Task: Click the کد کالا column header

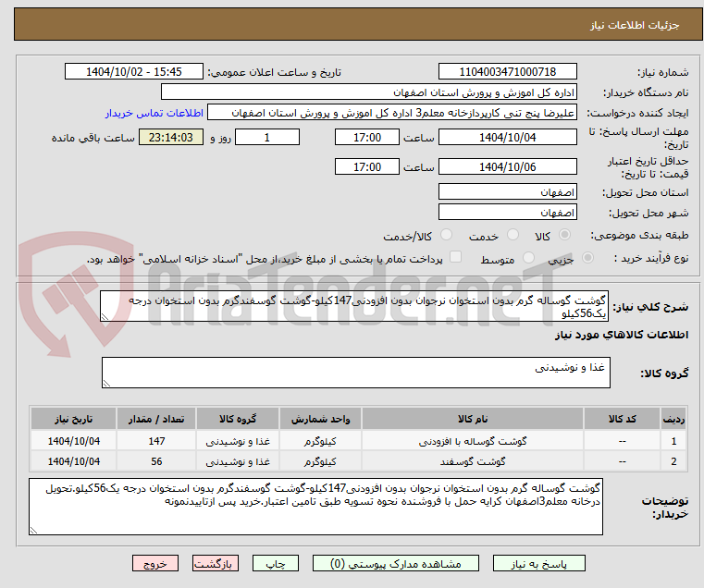Action: click(x=622, y=419)
